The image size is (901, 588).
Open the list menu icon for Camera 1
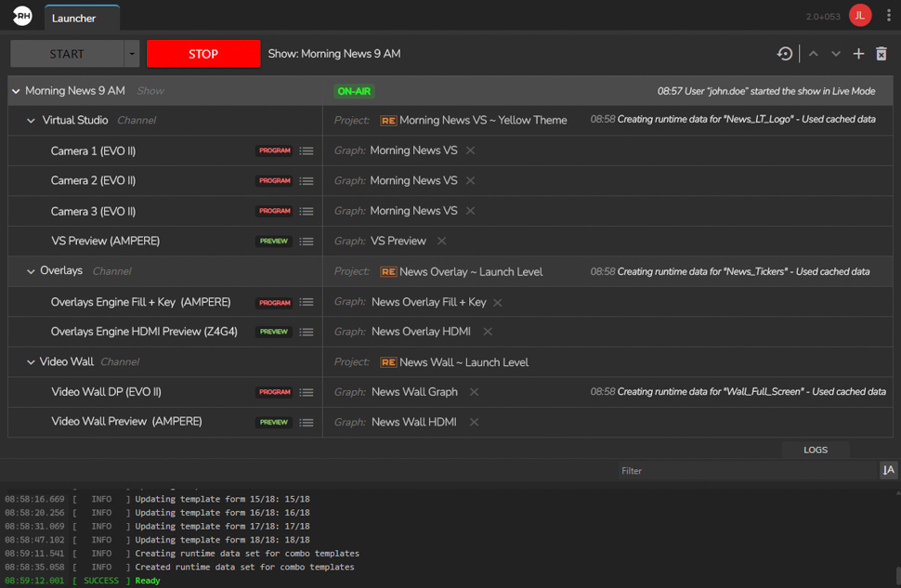point(307,150)
